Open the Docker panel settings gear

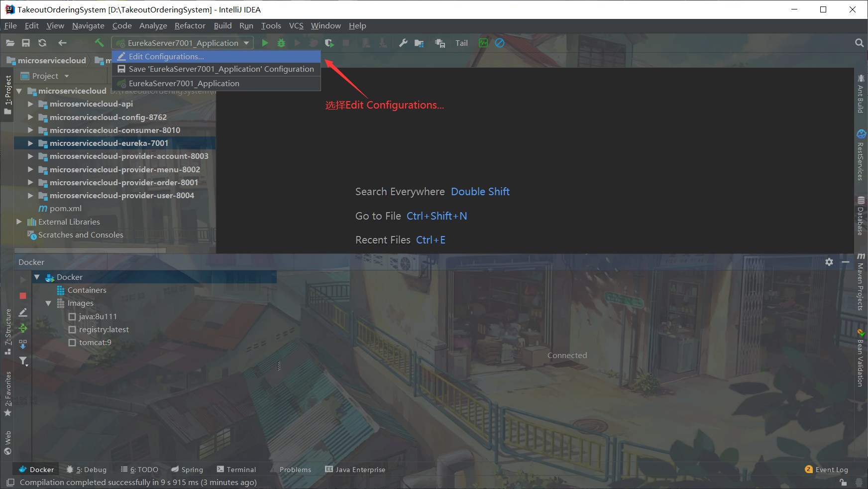tap(829, 261)
